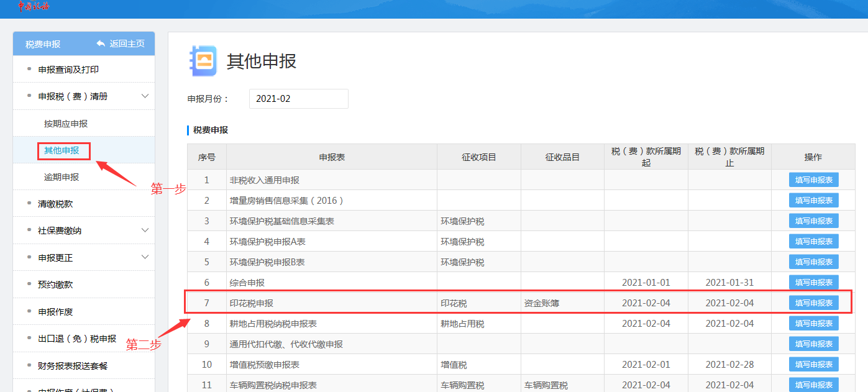The image size is (868, 392).
Task: Open 预约缴款 sidebar item
Action: tap(55, 285)
